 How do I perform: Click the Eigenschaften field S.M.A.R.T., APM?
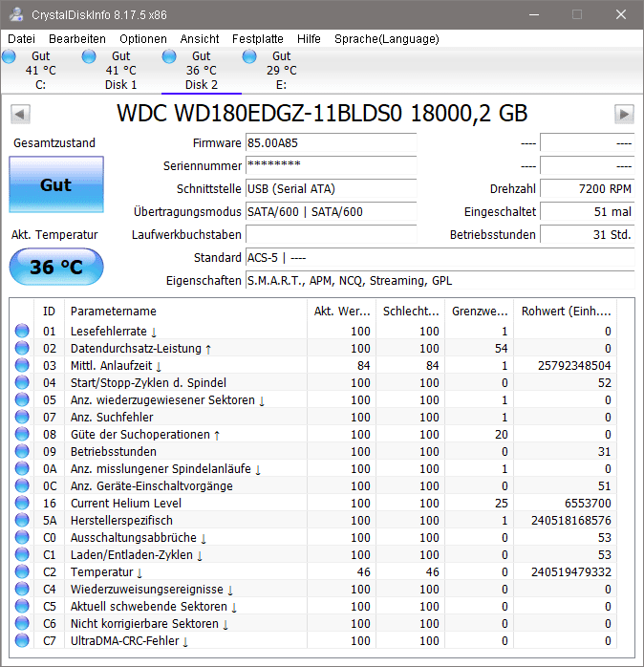pos(440,280)
